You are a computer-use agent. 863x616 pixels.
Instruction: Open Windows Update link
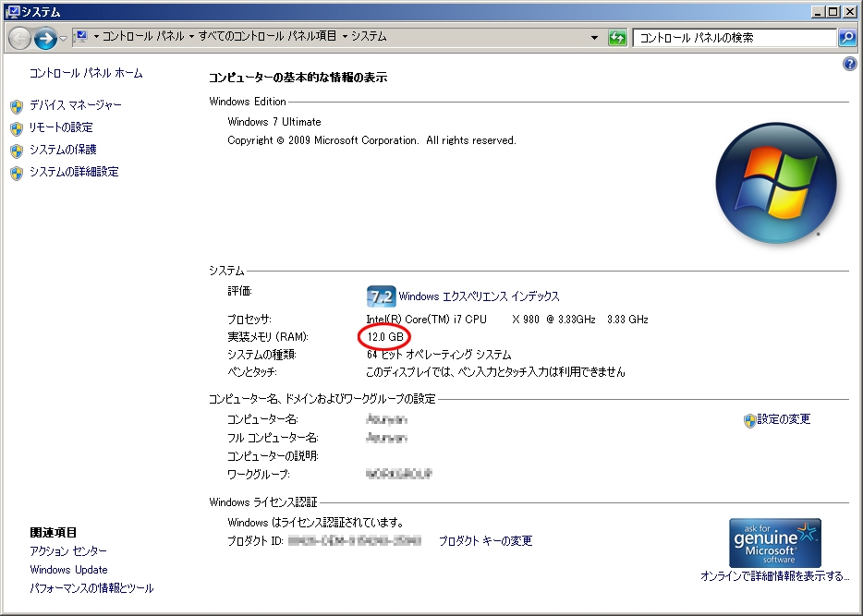point(68,570)
